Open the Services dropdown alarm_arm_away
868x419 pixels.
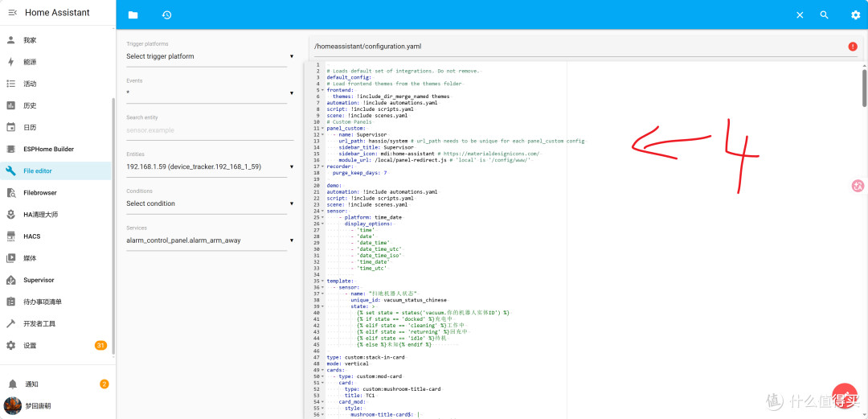click(x=210, y=240)
